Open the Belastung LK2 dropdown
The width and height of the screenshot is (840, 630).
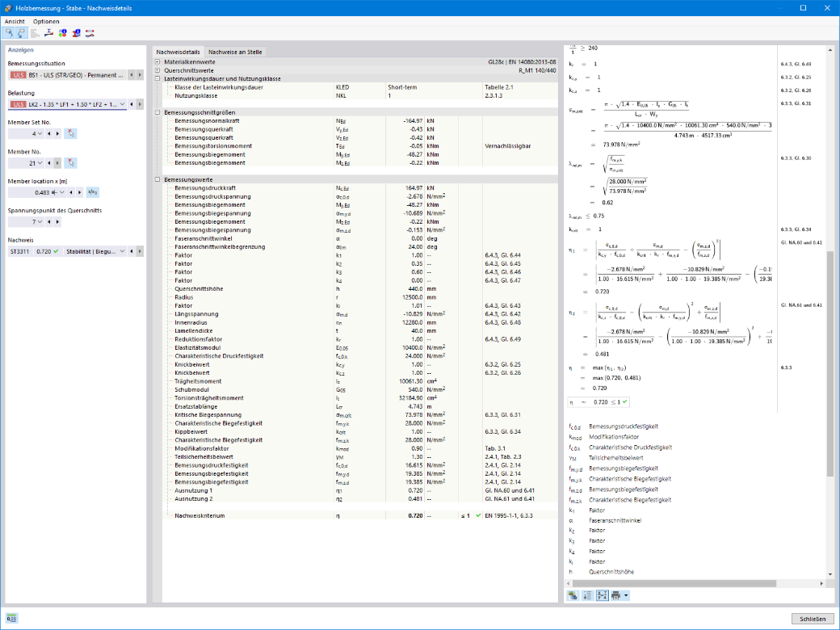point(122,104)
